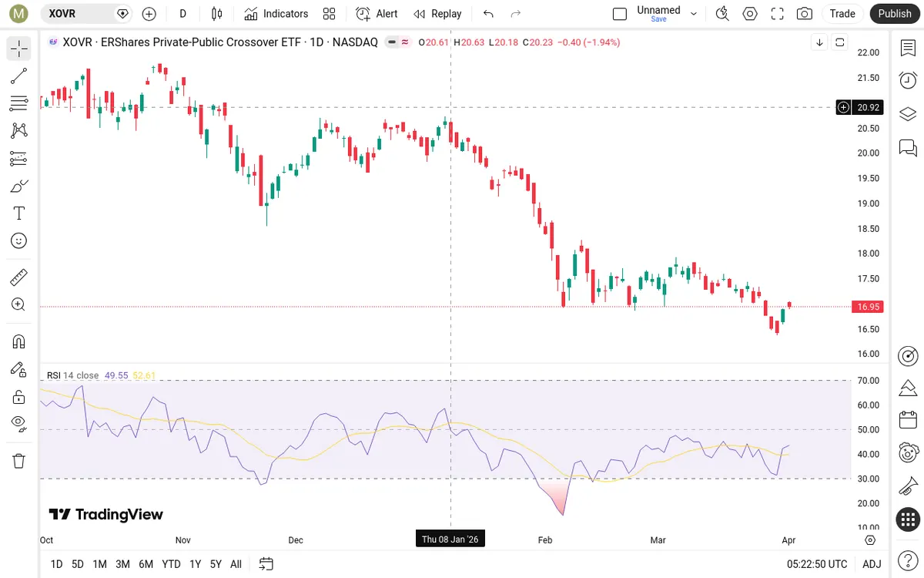The image size is (924, 578).
Task: Open the screener radar icon
Action: pos(908,356)
